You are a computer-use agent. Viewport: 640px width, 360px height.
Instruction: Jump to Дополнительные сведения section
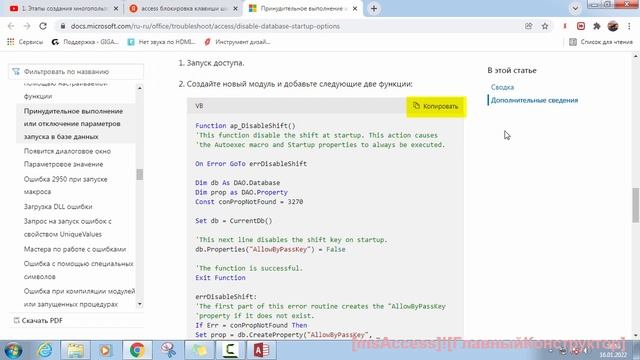click(534, 100)
